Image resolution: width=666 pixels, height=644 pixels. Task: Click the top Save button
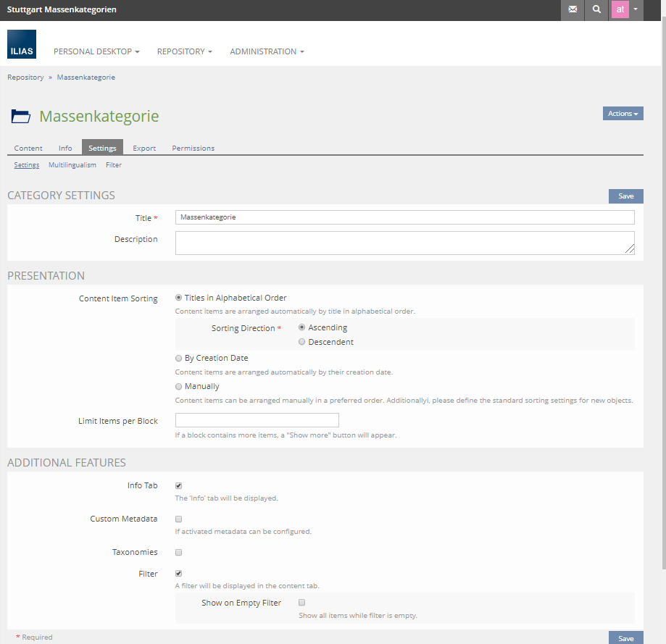click(x=625, y=196)
